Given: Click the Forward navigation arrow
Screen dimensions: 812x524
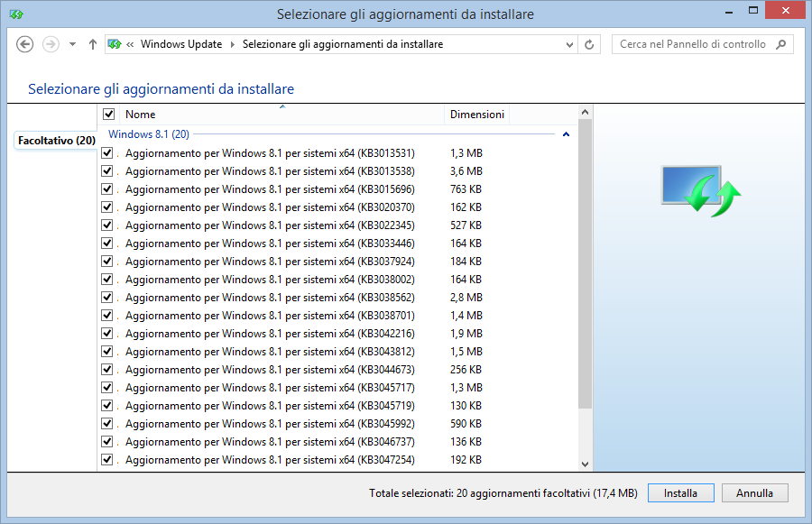Looking at the screenshot, I should (51, 44).
